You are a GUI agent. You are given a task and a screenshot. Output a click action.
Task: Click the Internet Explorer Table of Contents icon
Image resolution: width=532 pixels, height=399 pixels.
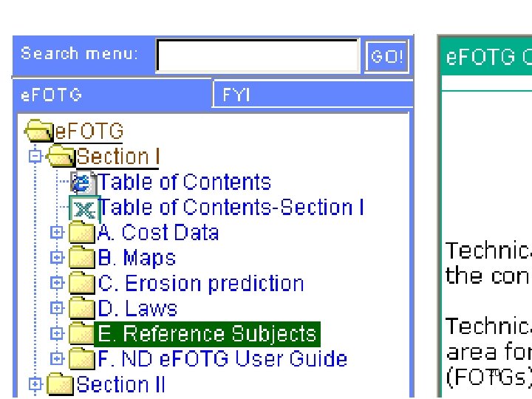(x=83, y=183)
